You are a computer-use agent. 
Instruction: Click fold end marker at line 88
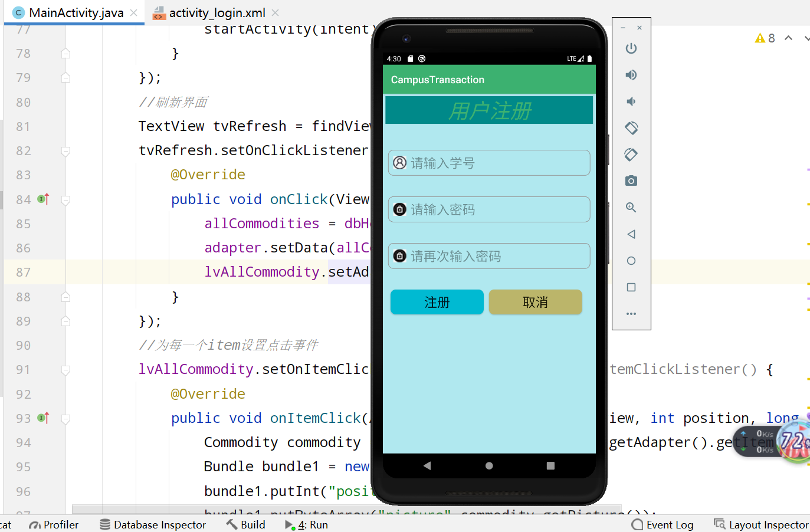(x=65, y=297)
